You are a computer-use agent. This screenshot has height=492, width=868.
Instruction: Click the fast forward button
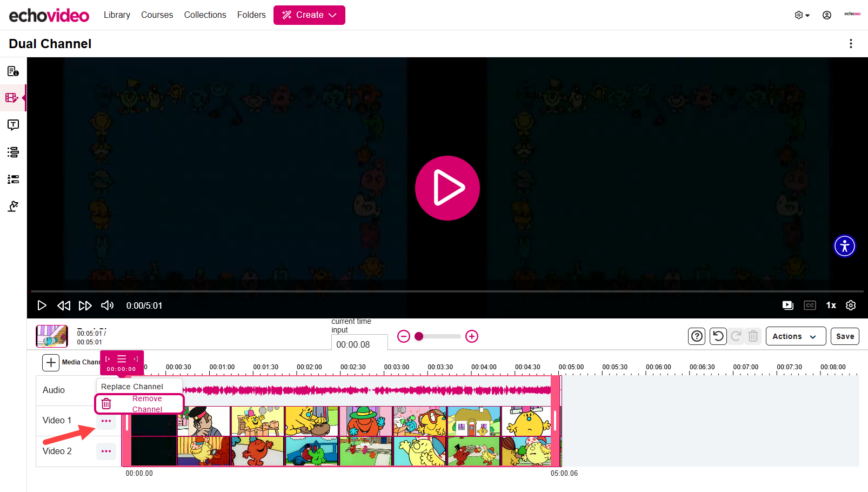85,305
